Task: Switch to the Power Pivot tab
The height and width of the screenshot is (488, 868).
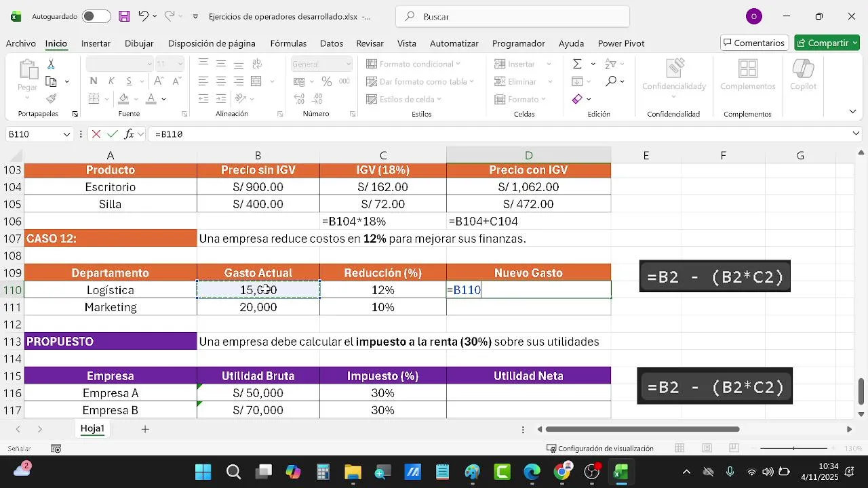Action: pyautogui.click(x=621, y=43)
